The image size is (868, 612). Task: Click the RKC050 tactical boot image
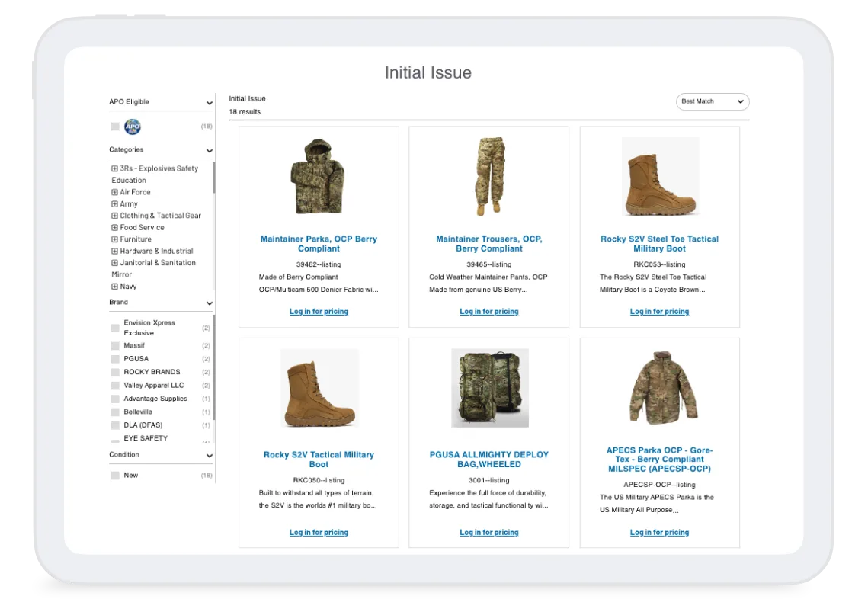[x=319, y=388]
